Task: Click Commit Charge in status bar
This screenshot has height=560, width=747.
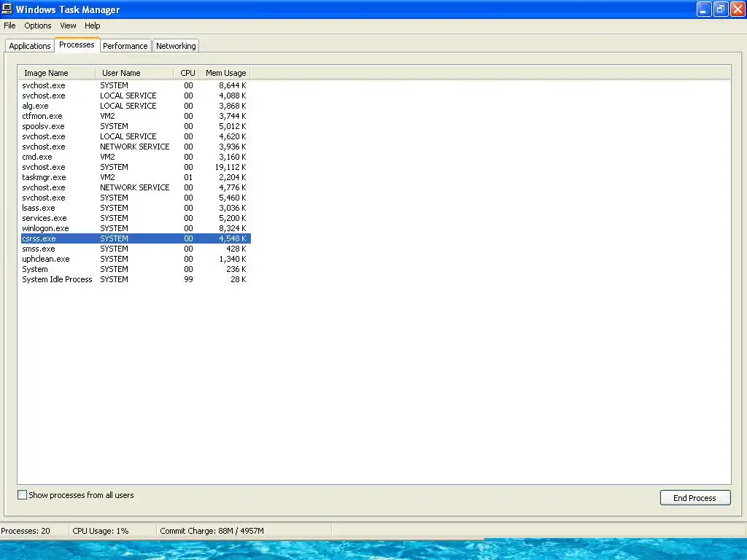Action: click(x=212, y=531)
